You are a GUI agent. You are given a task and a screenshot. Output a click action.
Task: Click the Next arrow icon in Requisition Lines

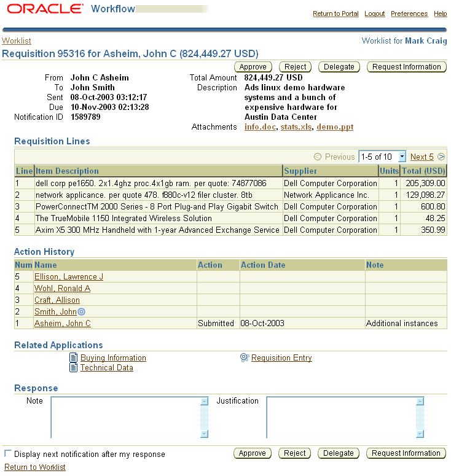(x=441, y=157)
